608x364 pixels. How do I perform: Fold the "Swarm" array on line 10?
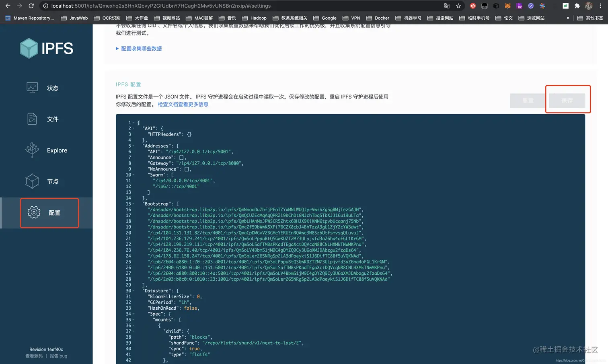point(134,175)
